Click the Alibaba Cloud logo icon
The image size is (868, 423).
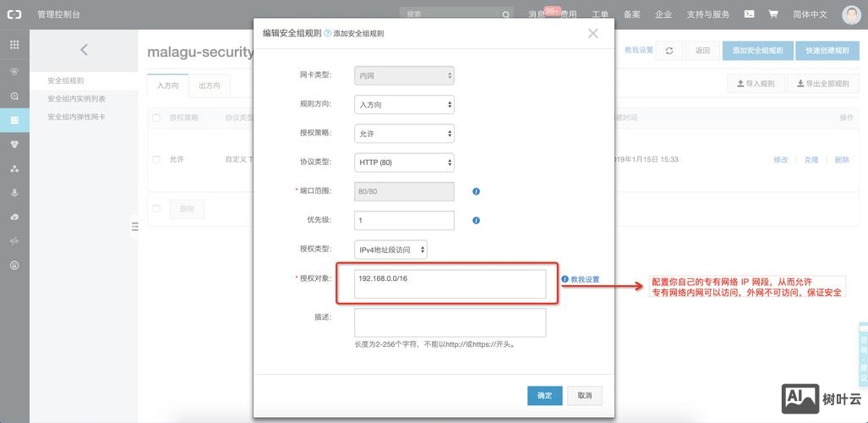tap(14, 14)
